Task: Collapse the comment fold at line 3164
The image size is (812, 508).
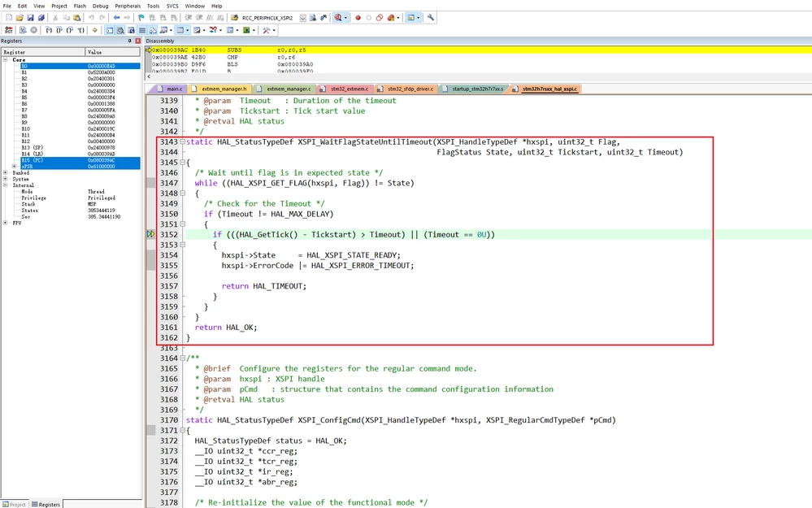Action: click(x=182, y=358)
